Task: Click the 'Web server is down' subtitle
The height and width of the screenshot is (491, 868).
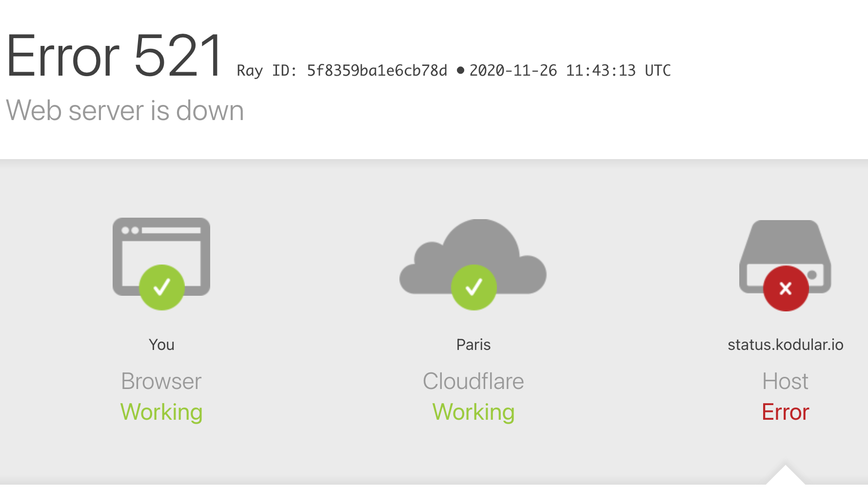Action: [x=125, y=110]
